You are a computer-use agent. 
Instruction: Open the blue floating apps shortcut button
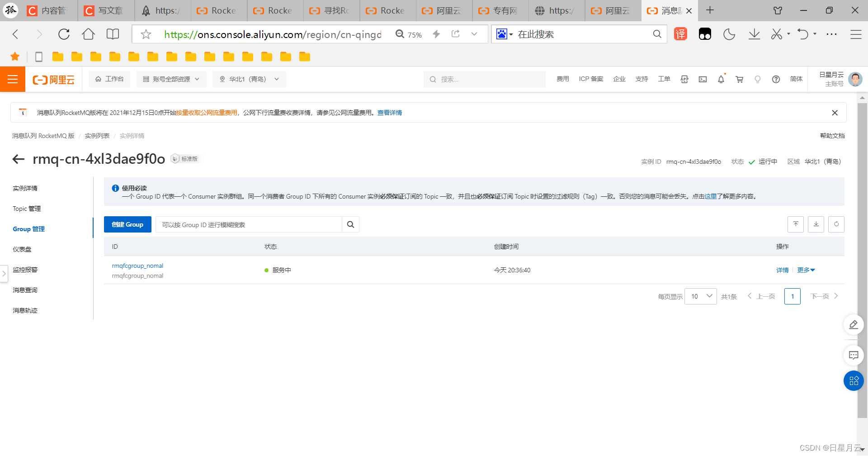coord(854,380)
